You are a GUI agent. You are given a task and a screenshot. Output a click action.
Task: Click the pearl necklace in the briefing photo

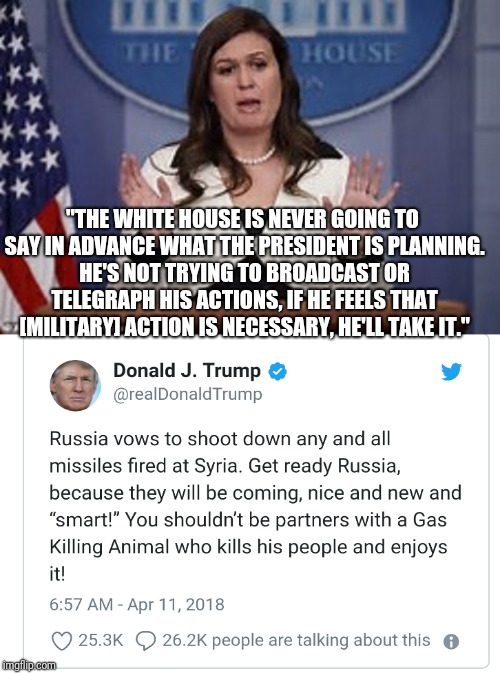[256, 157]
